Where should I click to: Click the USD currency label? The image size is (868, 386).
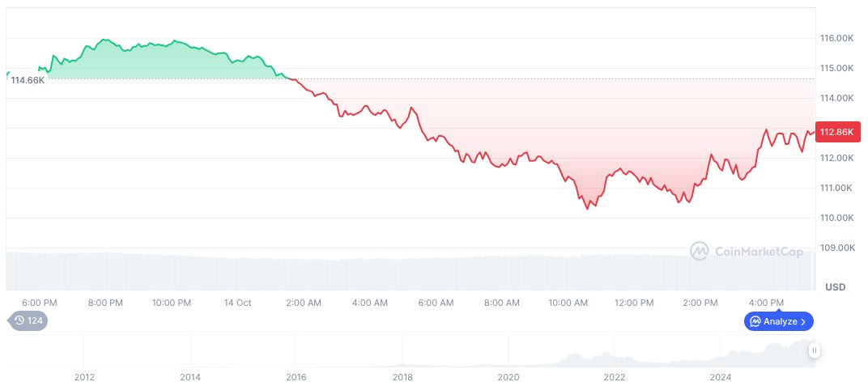click(x=835, y=287)
